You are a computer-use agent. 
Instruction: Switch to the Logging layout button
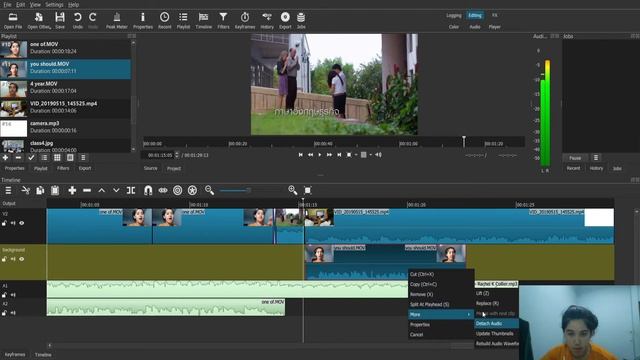(x=453, y=16)
